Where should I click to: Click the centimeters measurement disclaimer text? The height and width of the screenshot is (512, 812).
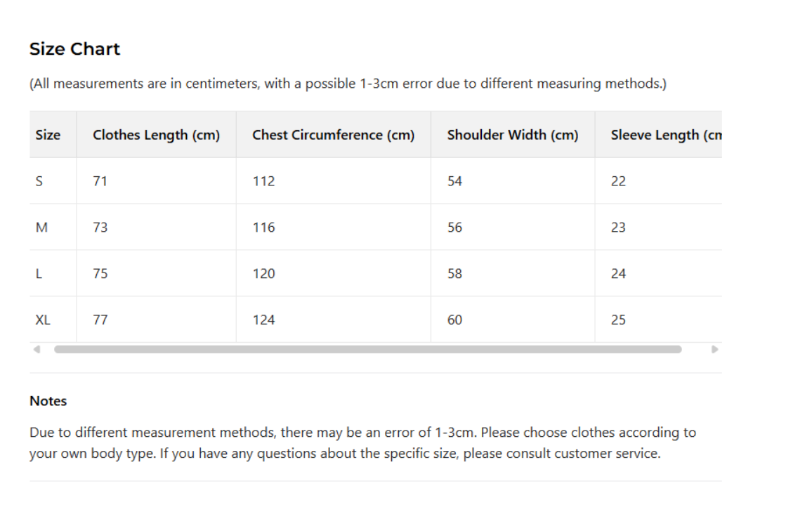point(348,84)
